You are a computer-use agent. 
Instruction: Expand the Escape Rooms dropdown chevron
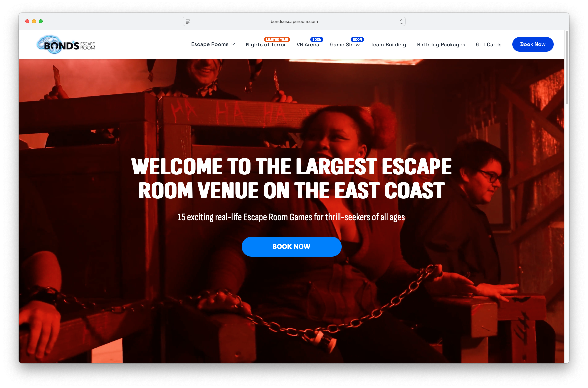[x=233, y=44]
